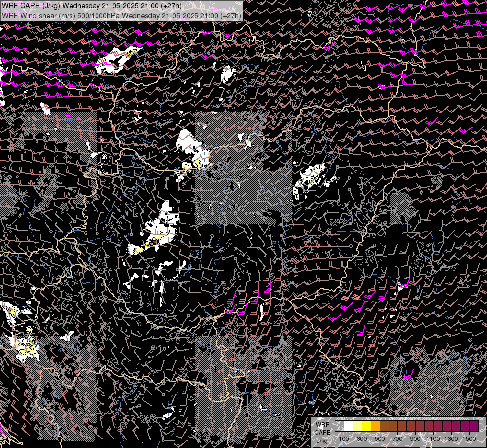Click the rightmost purple 1500 legend swatch

click(x=474, y=426)
